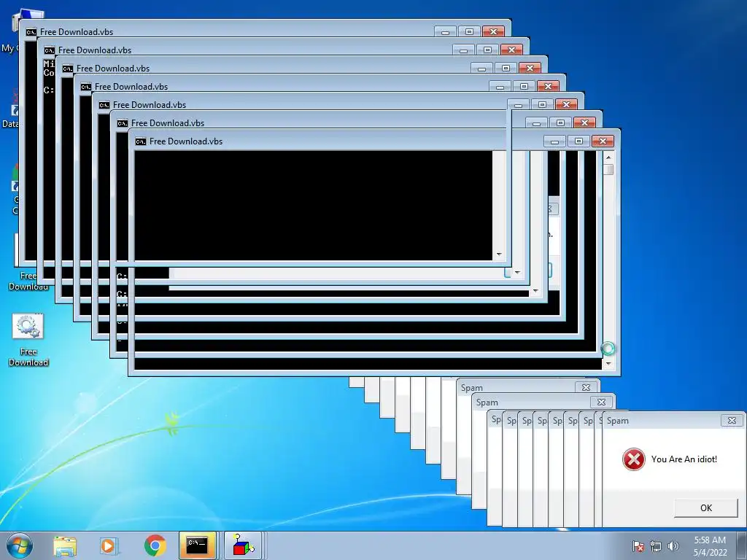This screenshot has width=747, height=560.
Task: Click the frontmost Free Download.vbs window title
Action: pyautogui.click(x=186, y=141)
